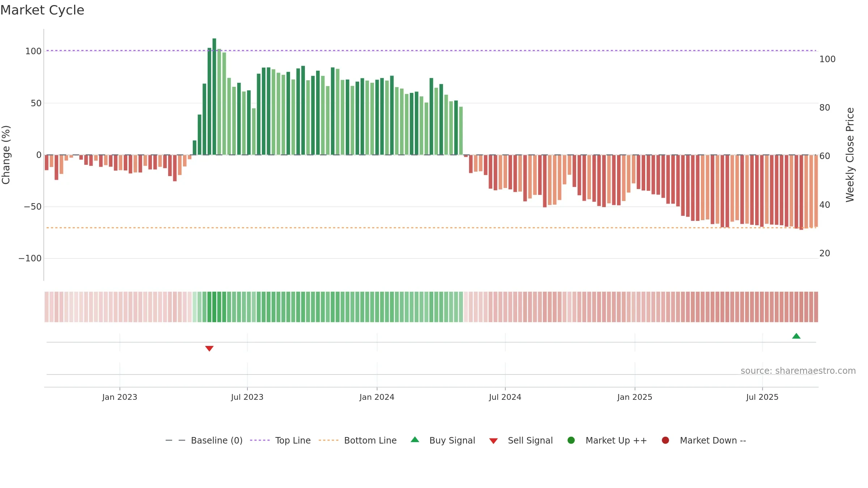868x488 pixels.
Task: Click the Weekly Close Price axis title
Action: click(x=850, y=155)
